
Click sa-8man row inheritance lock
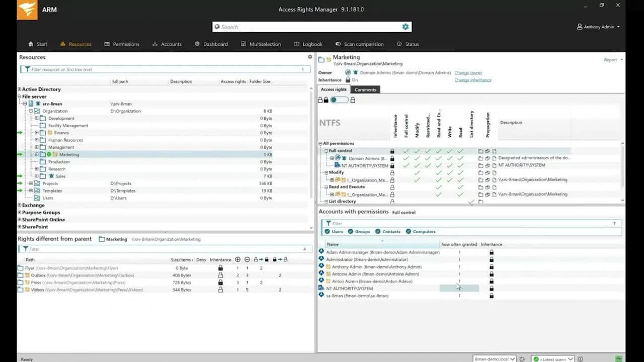[x=492, y=296]
